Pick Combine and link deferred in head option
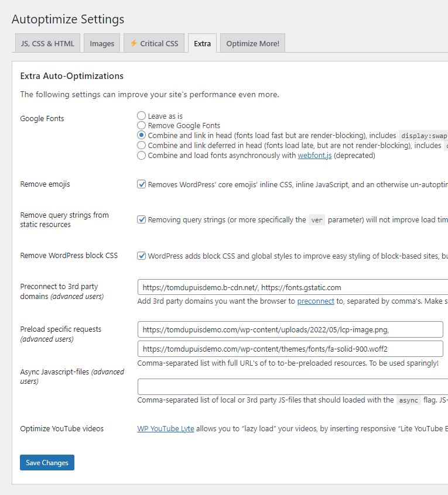Image resolution: width=448 pixels, height=495 pixels. 141,145
